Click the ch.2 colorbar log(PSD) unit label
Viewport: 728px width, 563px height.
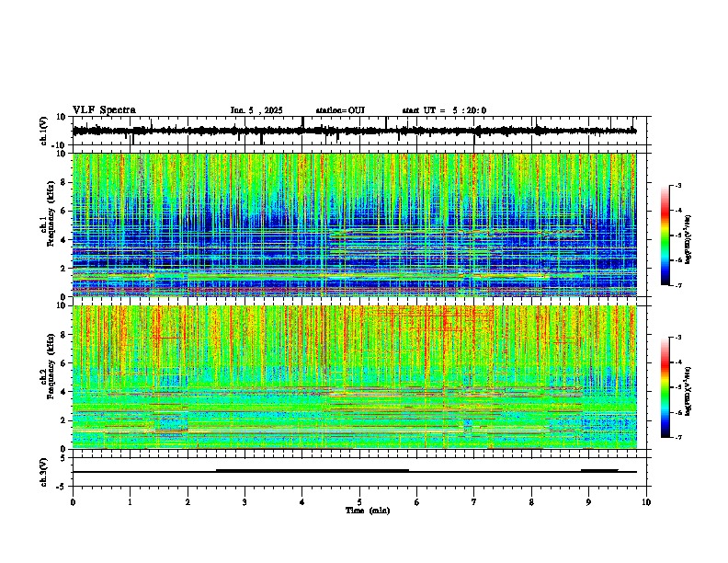pos(688,391)
